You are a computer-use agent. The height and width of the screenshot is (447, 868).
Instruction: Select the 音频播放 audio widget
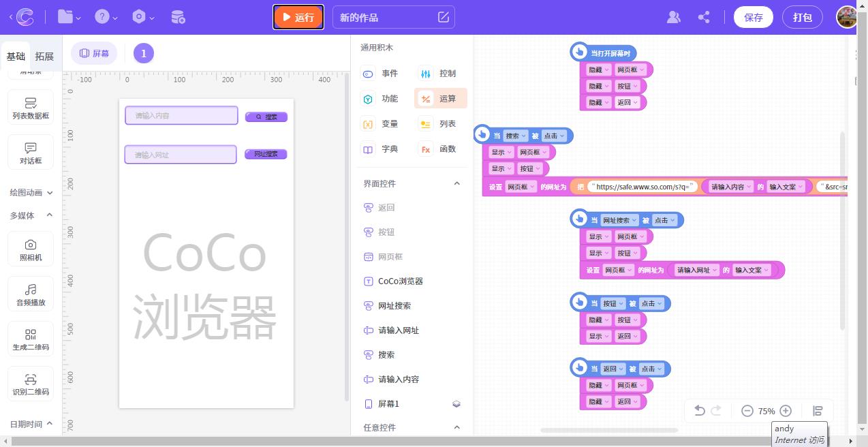[x=31, y=294]
